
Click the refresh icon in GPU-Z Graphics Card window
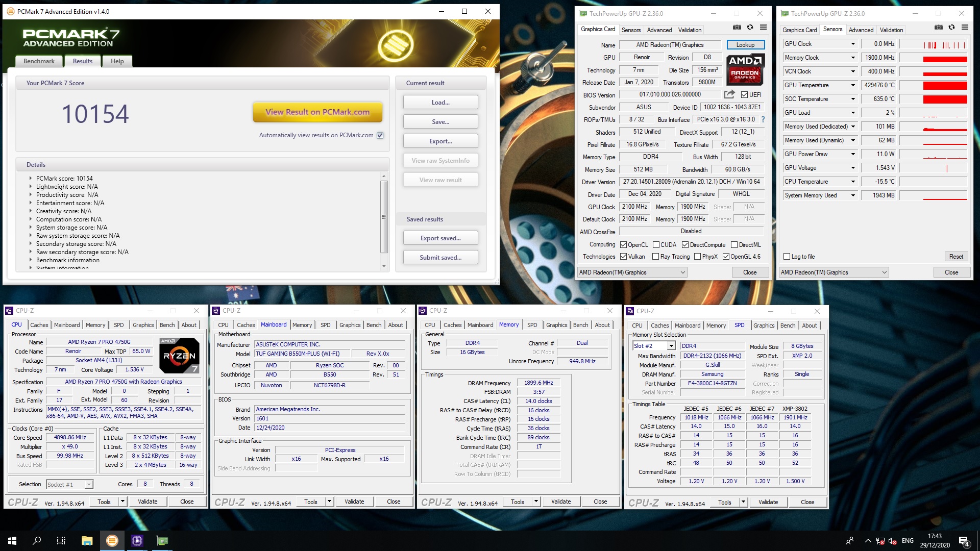tap(750, 28)
